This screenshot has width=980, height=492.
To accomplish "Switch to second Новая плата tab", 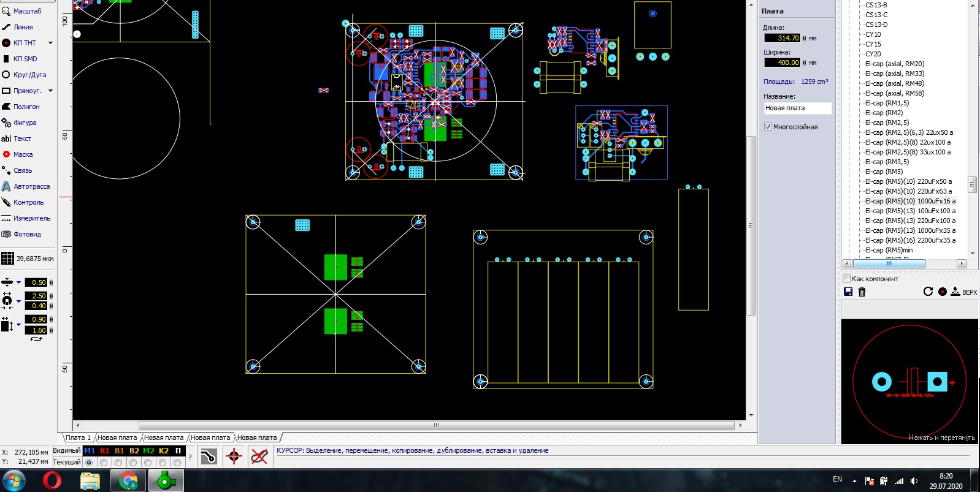I will (x=164, y=437).
